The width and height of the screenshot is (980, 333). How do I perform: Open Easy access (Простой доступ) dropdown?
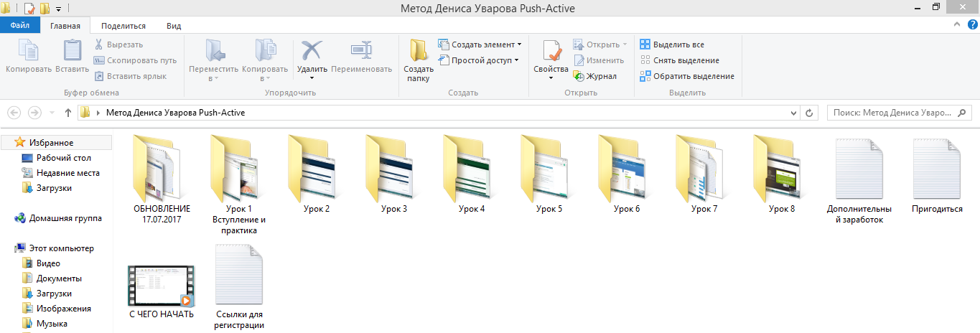click(478, 60)
